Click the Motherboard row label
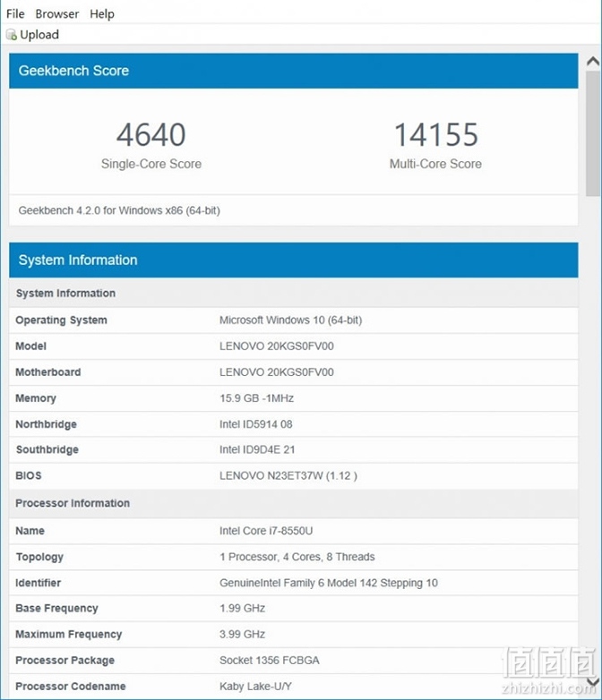 point(48,372)
